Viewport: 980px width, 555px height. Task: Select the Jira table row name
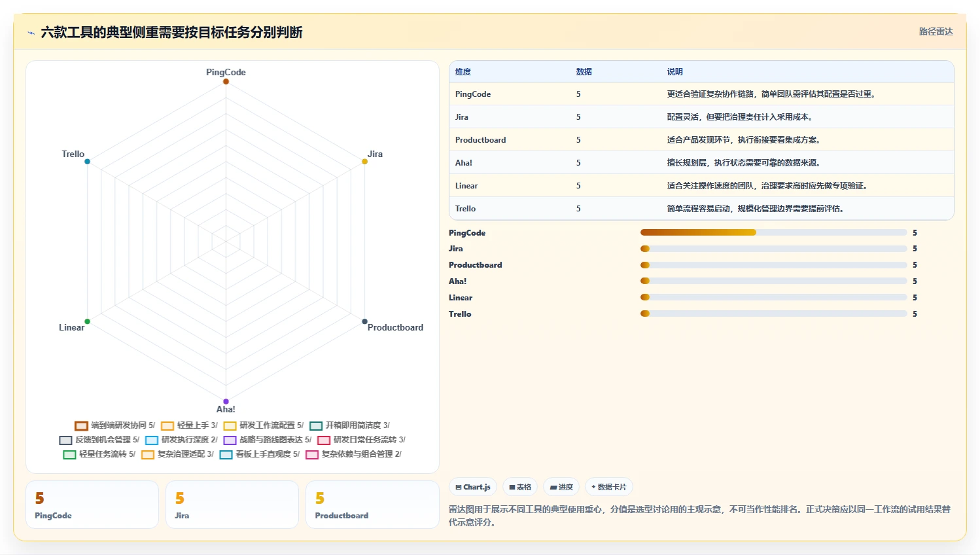click(x=462, y=117)
